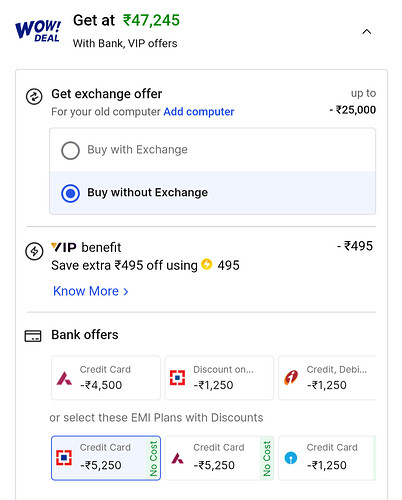The width and height of the screenshot is (402, 500).
Task: Click the WOW! Deal logo
Action: 38,31
